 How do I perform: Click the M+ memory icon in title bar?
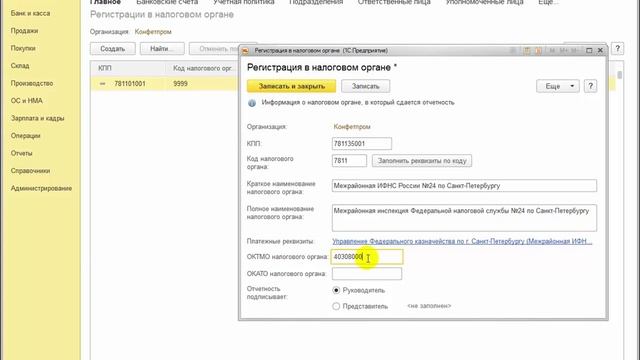click(x=564, y=51)
